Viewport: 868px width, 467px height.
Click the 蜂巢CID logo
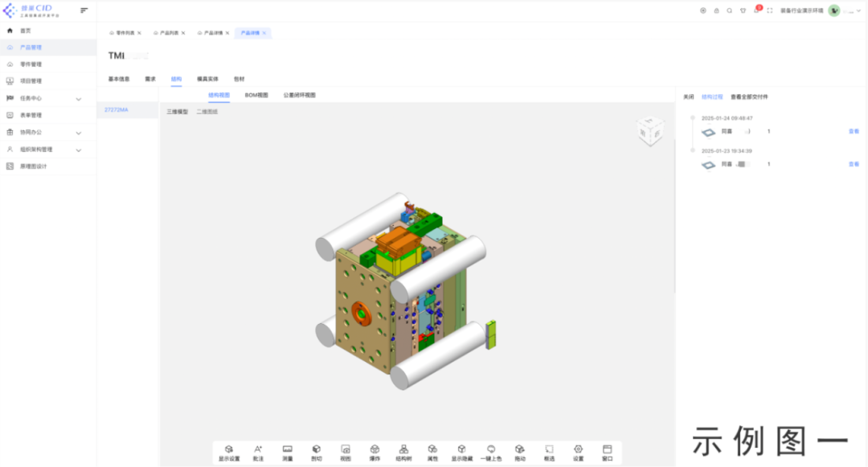pyautogui.click(x=31, y=10)
